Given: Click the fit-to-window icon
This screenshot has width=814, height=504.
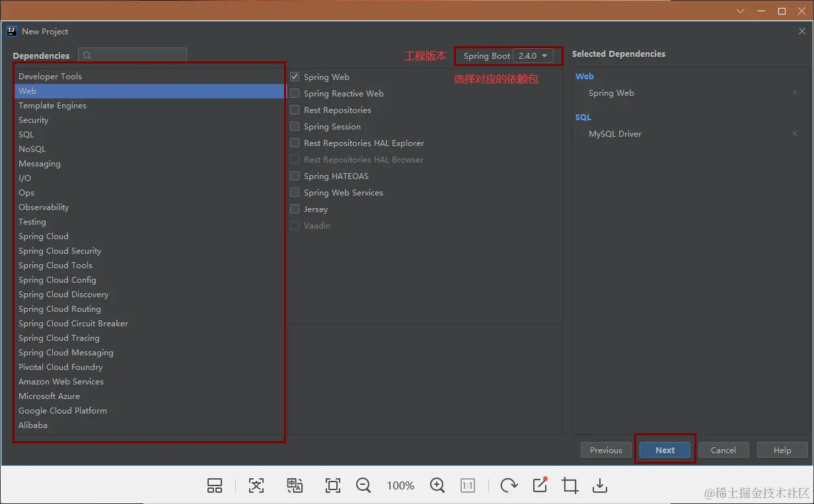Looking at the screenshot, I should 333,486.
